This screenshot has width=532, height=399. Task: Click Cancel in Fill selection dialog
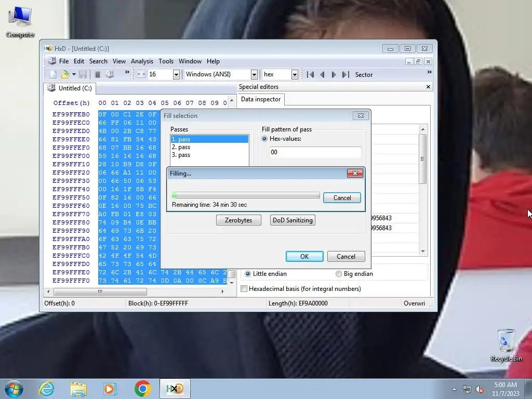pos(346,257)
